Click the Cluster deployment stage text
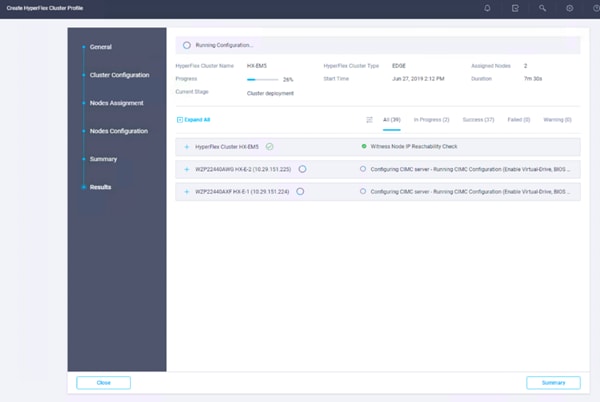 point(270,93)
